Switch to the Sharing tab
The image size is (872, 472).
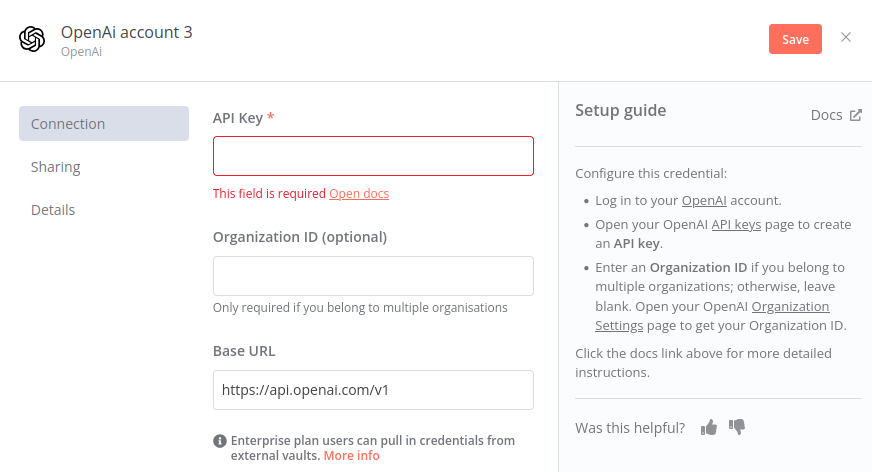point(56,167)
